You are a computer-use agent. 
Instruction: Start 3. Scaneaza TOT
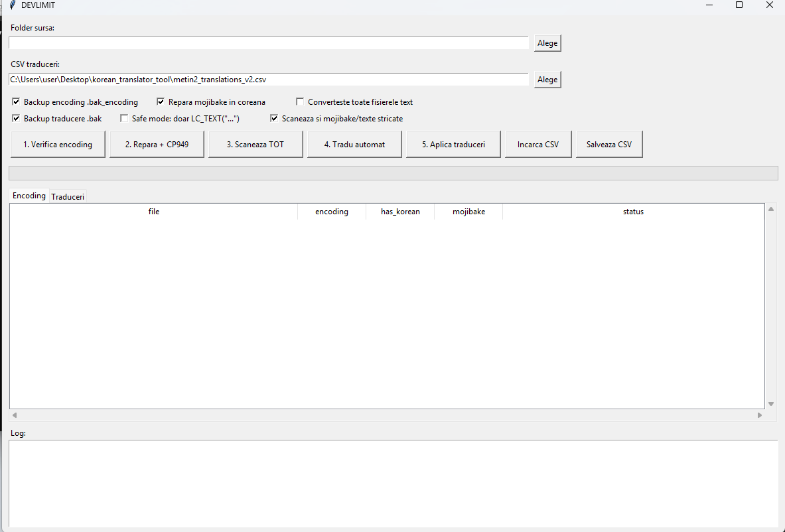pos(255,144)
